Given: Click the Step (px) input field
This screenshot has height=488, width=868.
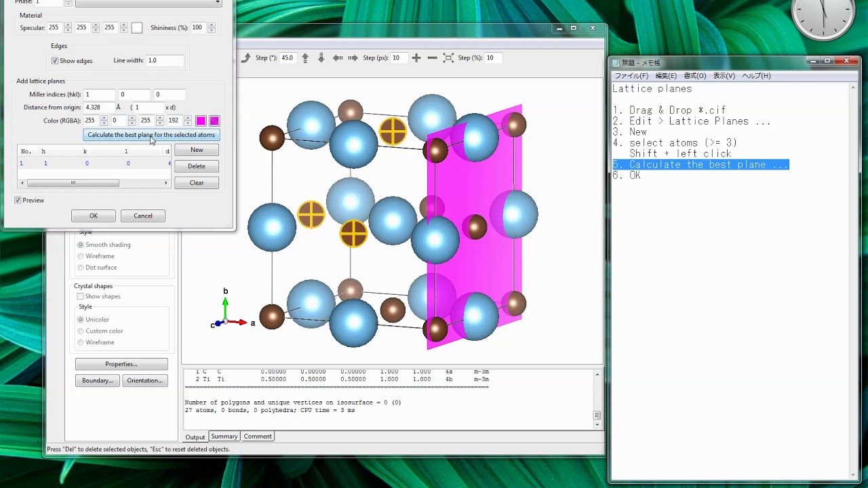Looking at the screenshot, I should (399, 58).
